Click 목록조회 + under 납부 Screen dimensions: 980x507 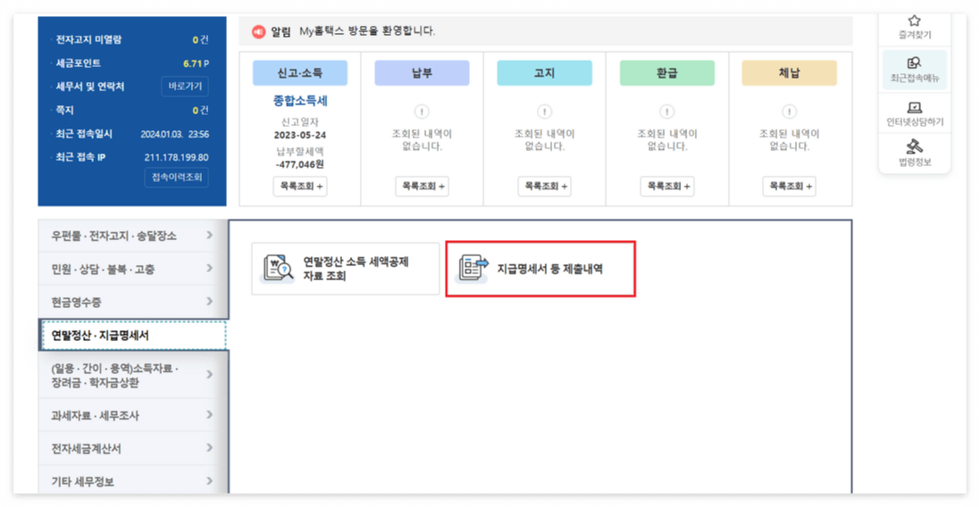422,186
